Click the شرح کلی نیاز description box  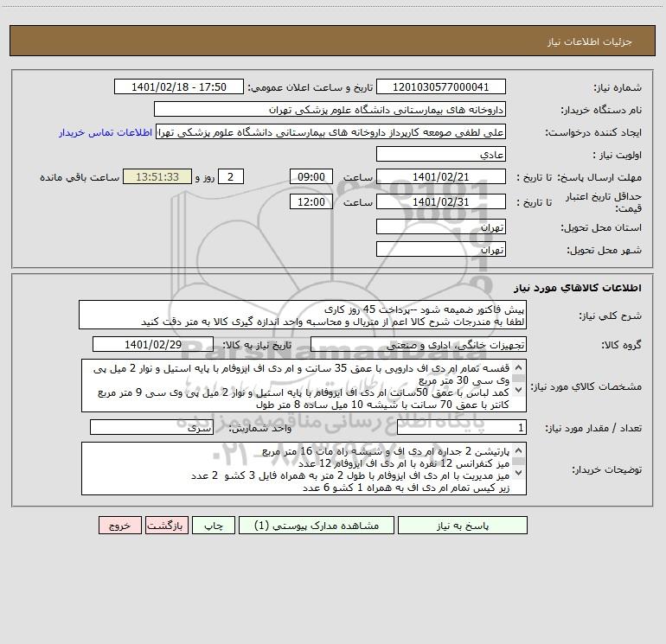(x=303, y=315)
